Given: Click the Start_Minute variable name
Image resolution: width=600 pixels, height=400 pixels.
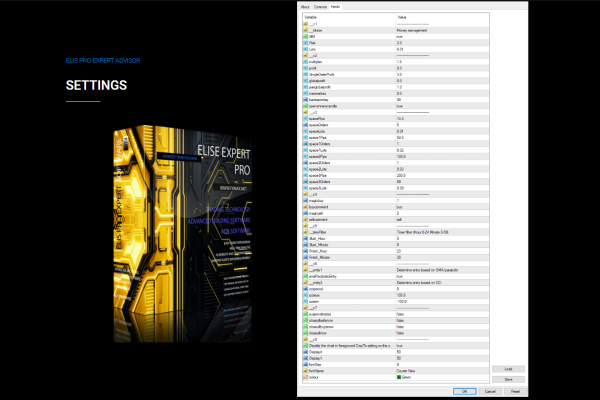Looking at the screenshot, I should tap(318, 245).
